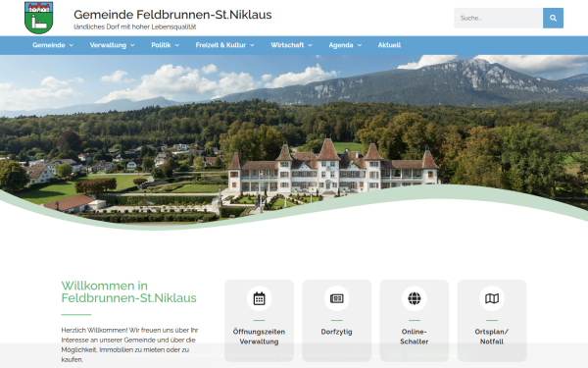Click the Gemeinde Feldbrunnen-St.Niklaus site title
588x368 pixels.
(x=172, y=15)
